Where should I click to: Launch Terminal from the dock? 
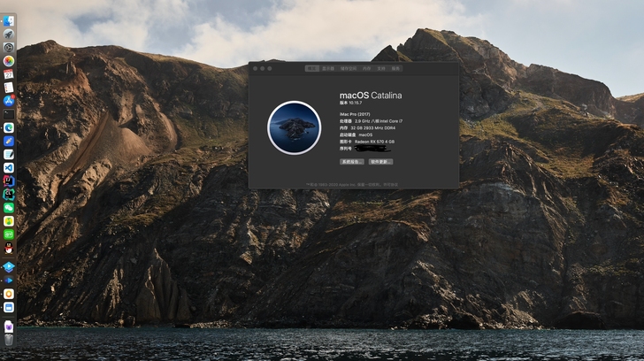(9, 114)
